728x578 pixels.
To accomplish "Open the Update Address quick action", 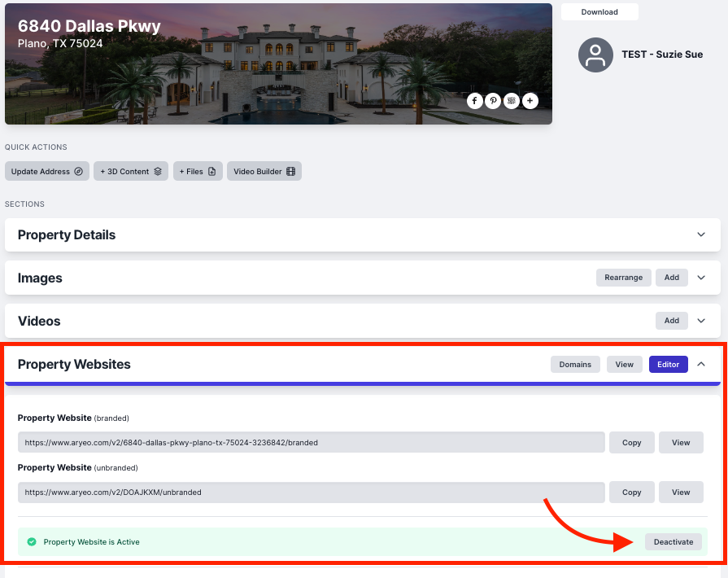I will (x=47, y=172).
